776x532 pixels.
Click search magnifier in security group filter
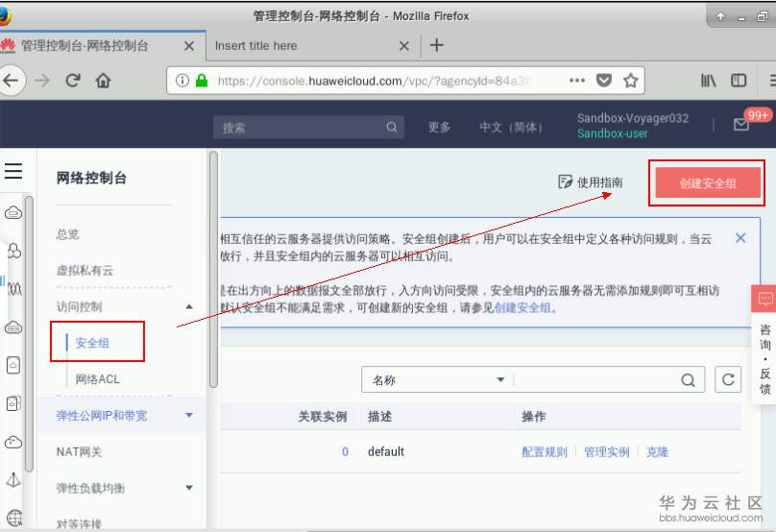pyautogui.click(x=688, y=380)
